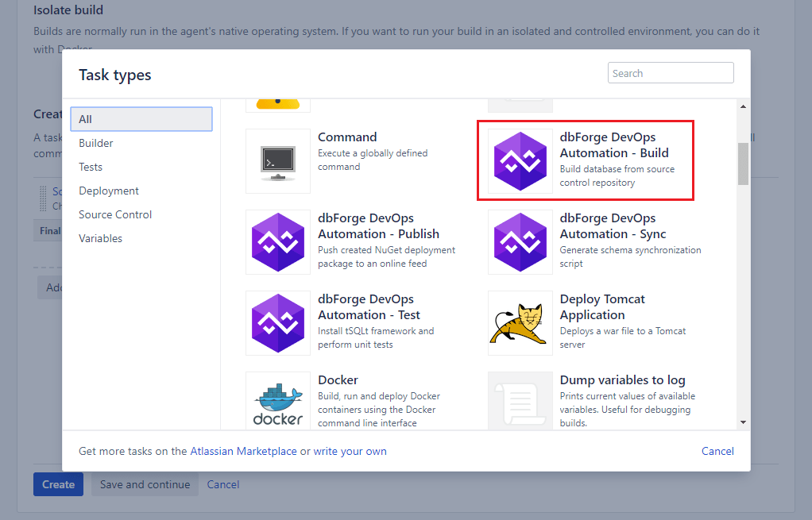Click the Save and continue button

pyautogui.click(x=145, y=484)
